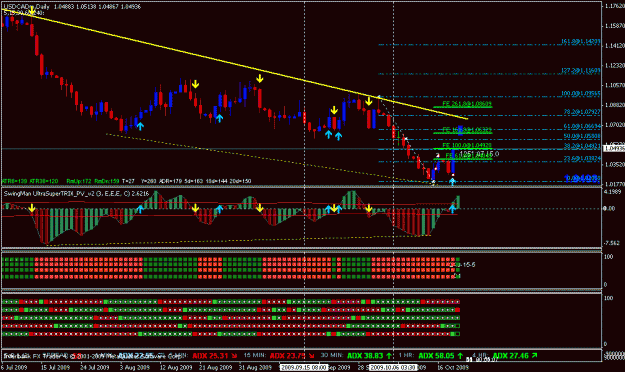The width and height of the screenshot is (625, 372).
Task: Click the 1.10570 price axis label
Action: pos(614,85)
